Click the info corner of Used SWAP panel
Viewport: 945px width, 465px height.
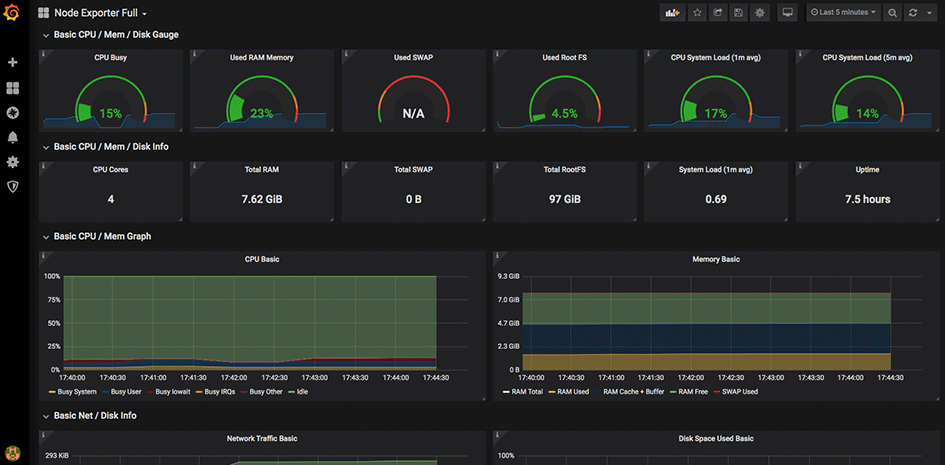click(x=345, y=54)
